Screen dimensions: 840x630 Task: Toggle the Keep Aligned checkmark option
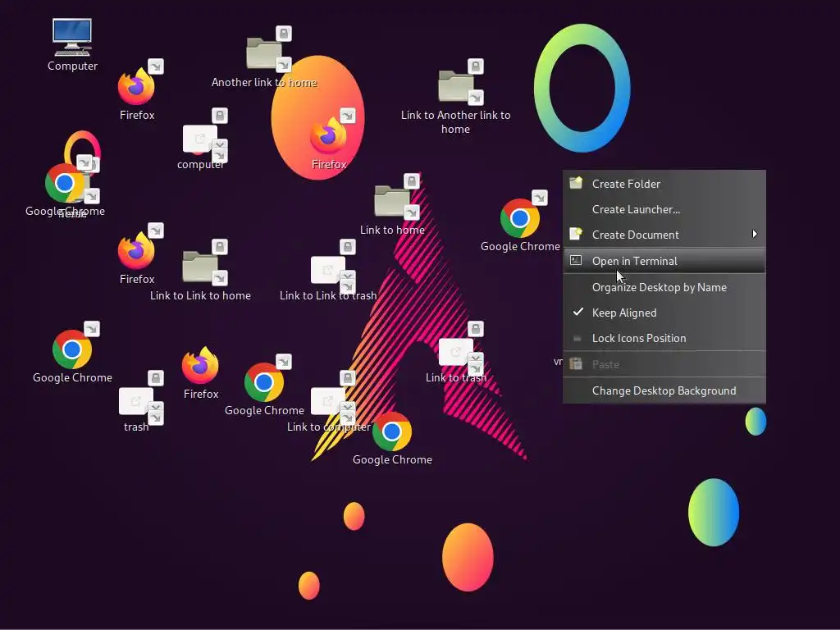point(664,313)
